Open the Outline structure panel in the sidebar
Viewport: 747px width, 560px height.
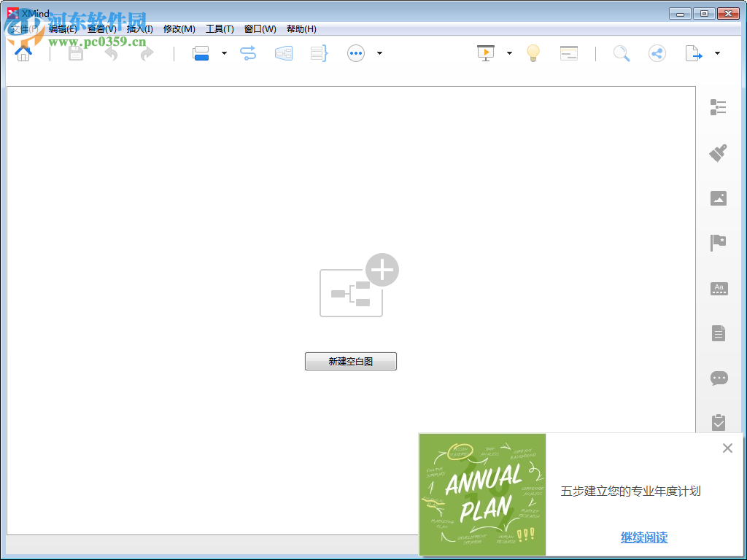point(718,107)
